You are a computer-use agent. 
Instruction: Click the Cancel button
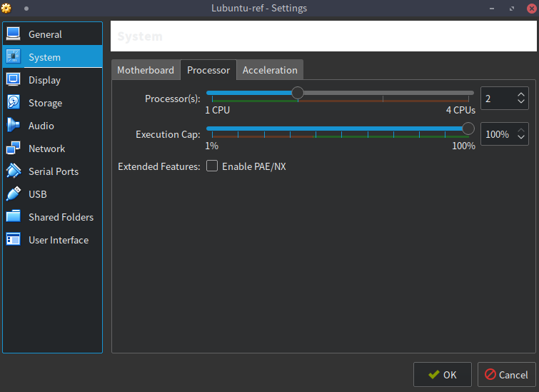click(506, 374)
